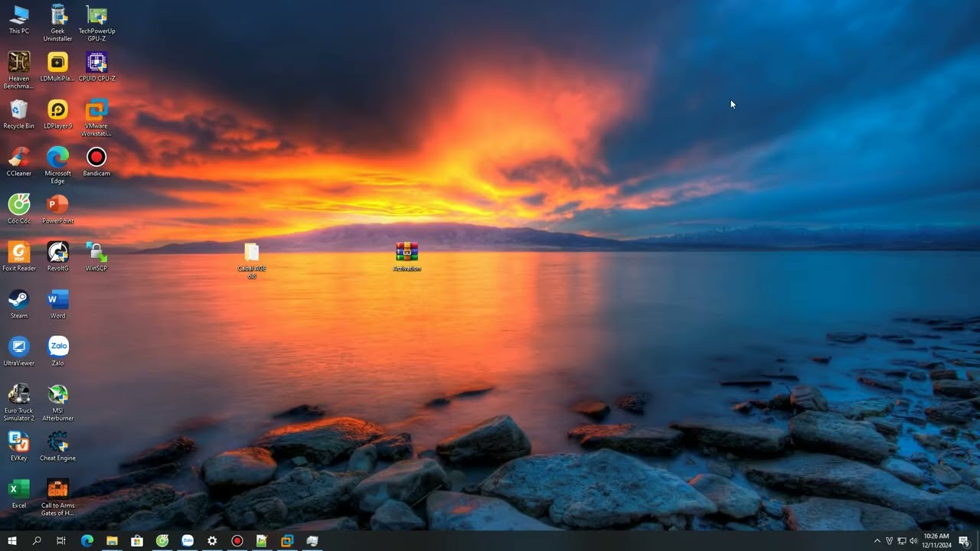Open Microsoft Store from the taskbar

[137, 541]
